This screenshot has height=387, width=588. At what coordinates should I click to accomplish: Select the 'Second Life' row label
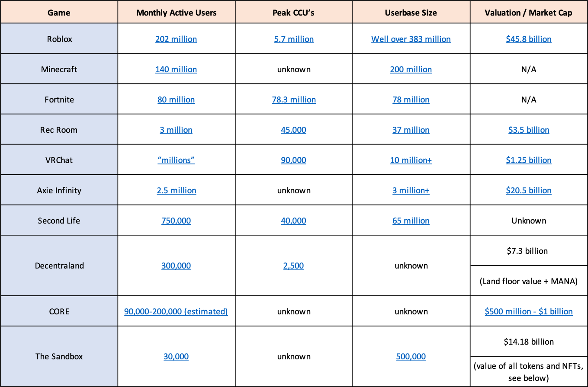pos(59,221)
